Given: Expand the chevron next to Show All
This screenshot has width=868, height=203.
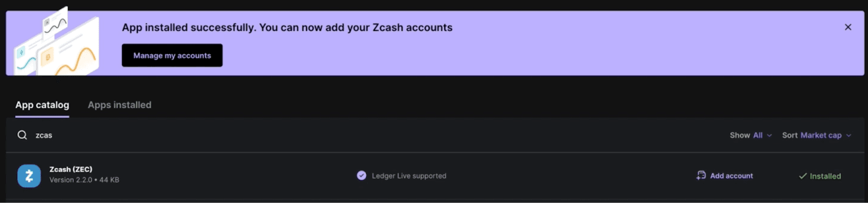Looking at the screenshot, I should (769, 135).
